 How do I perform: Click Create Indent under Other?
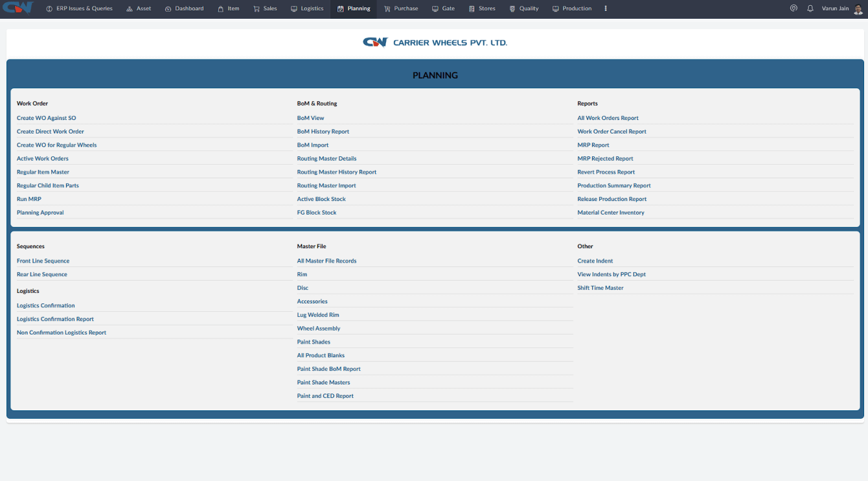595,261
